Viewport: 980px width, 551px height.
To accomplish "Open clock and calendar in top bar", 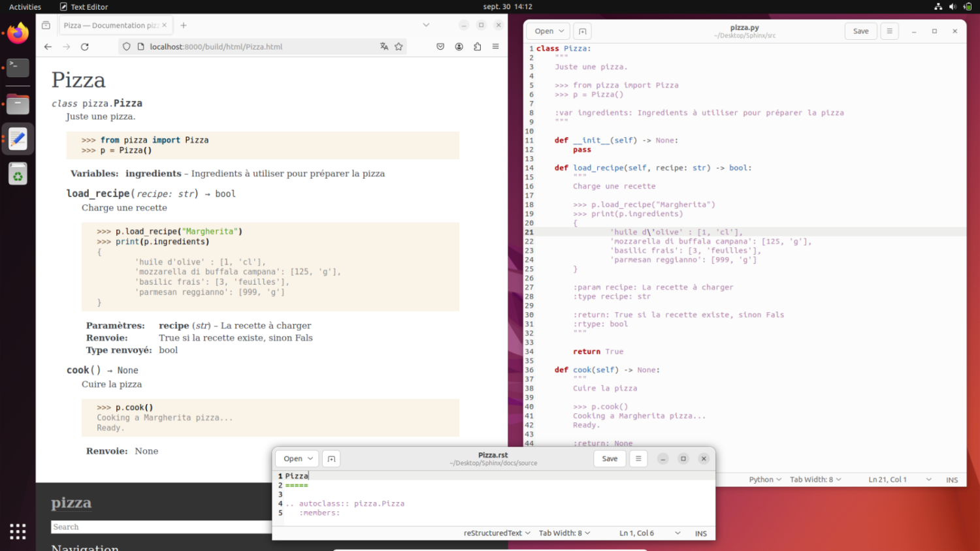I will [x=508, y=7].
